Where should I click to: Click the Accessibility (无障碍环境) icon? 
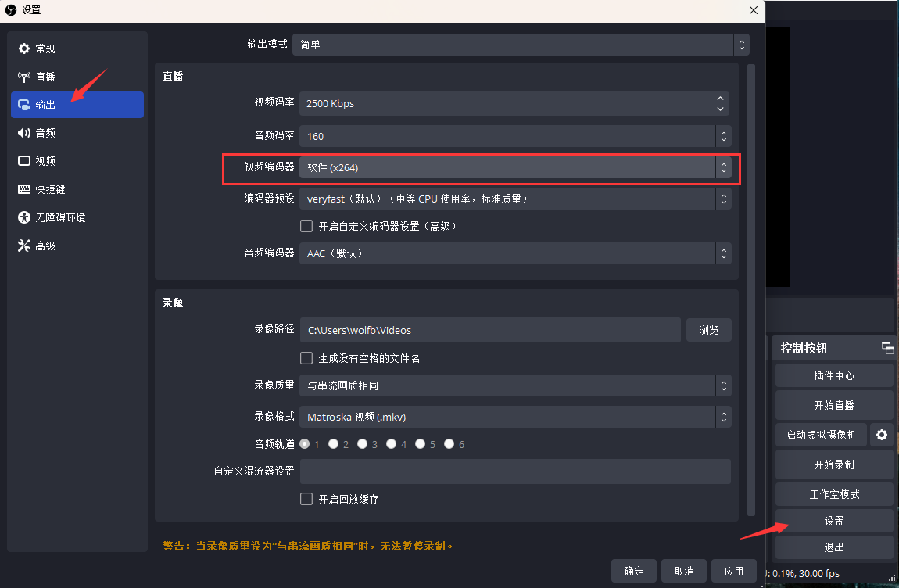pos(24,217)
